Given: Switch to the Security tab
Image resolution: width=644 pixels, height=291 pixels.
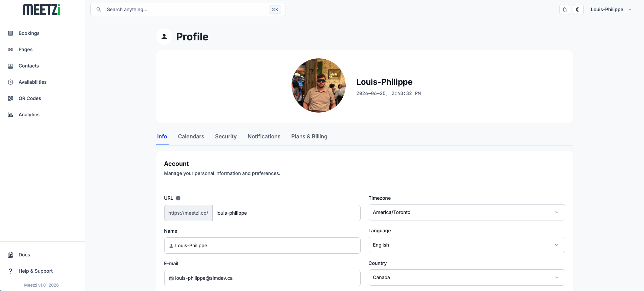Looking at the screenshot, I should (x=226, y=136).
